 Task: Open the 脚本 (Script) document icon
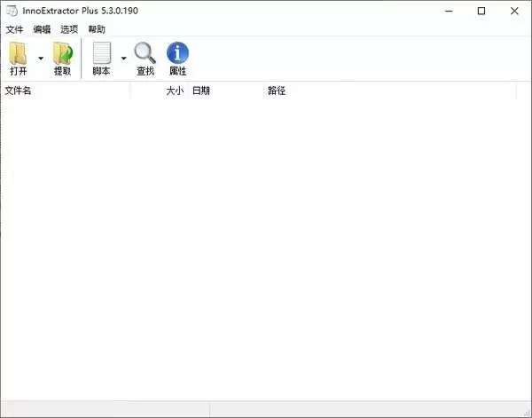pyautogui.click(x=102, y=53)
